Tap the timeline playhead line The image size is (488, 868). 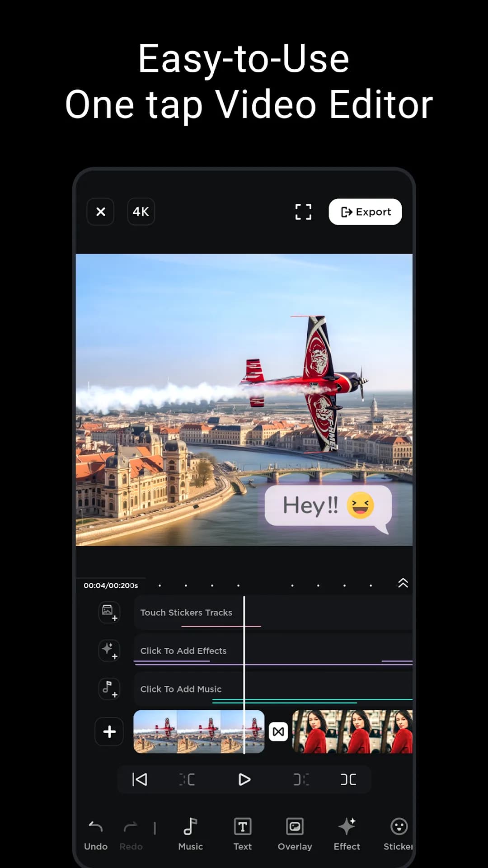244,675
